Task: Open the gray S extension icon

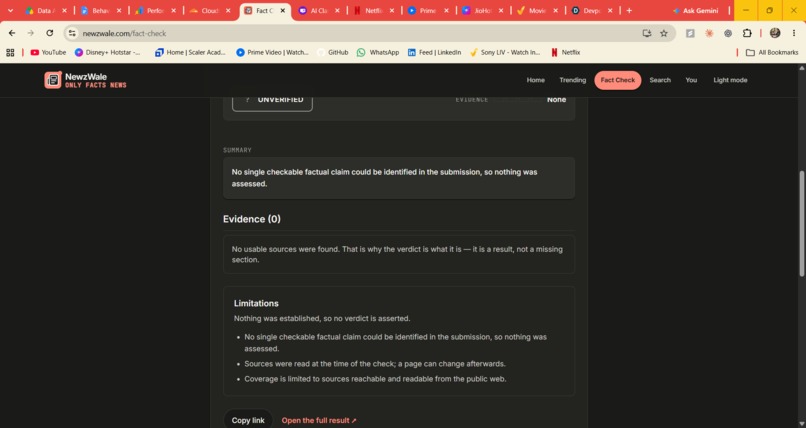Action: (690, 33)
